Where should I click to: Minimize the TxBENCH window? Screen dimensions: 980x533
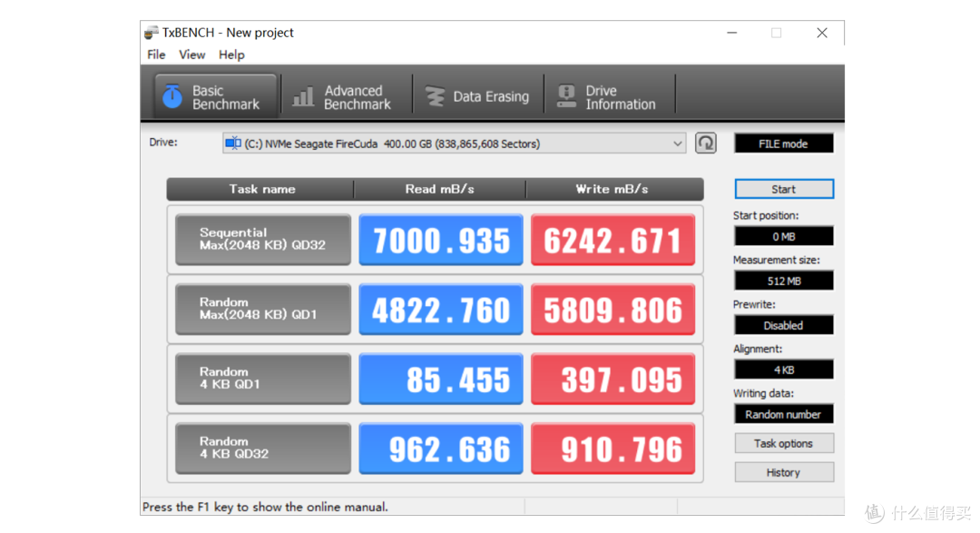(x=732, y=33)
